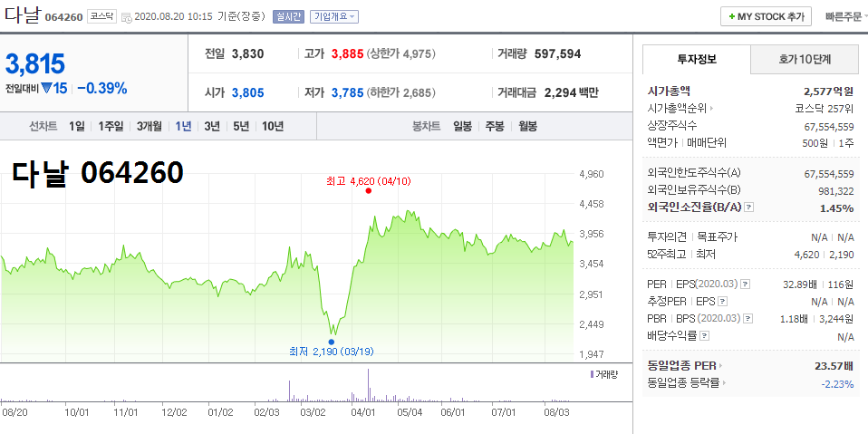The height and width of the screenshot is (434, 868).
Task: Click help icon beside 외국인소진율(B/A)
Action: 749,207
